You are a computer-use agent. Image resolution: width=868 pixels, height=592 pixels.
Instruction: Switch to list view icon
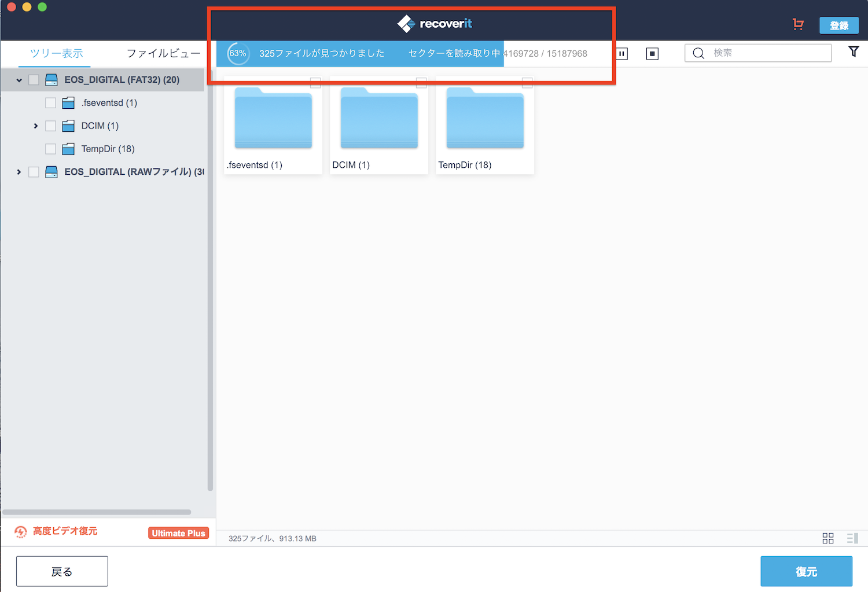coord(852,538)
